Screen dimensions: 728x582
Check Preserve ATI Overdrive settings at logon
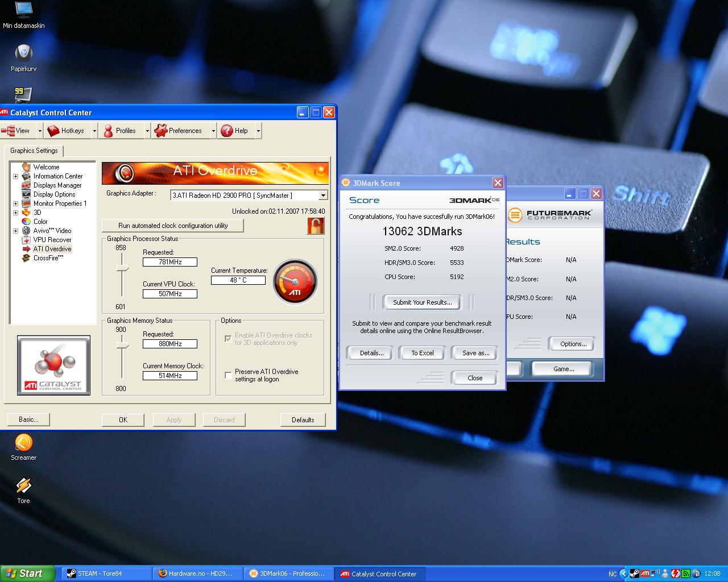(228, 375)
